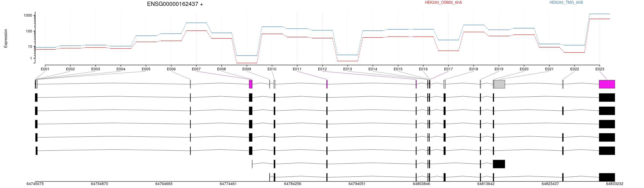This screenshot has width=644, height=188.
Task: Click the 10 expression axis tick
Action: pos(30,46)
